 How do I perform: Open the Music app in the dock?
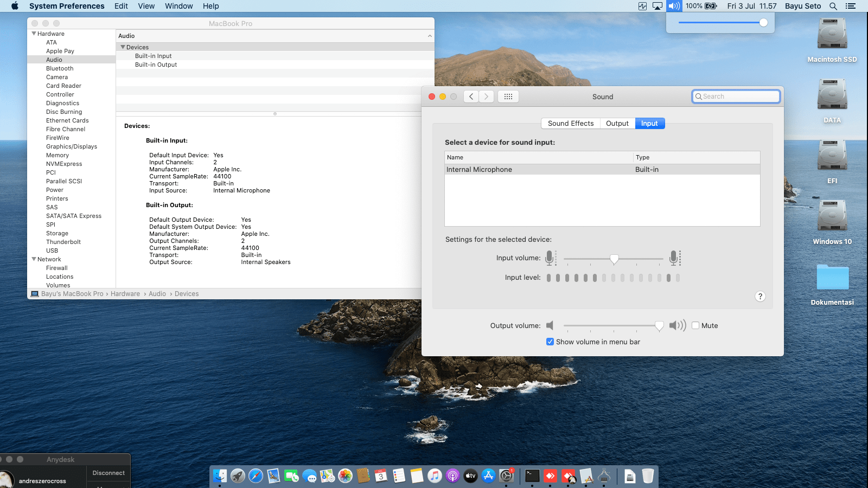(435, 476)
